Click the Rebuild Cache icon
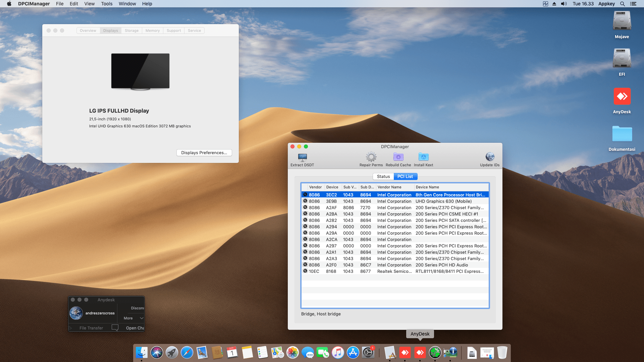The image size is (644, 362). pyautogui.click(x=398, y=157)
